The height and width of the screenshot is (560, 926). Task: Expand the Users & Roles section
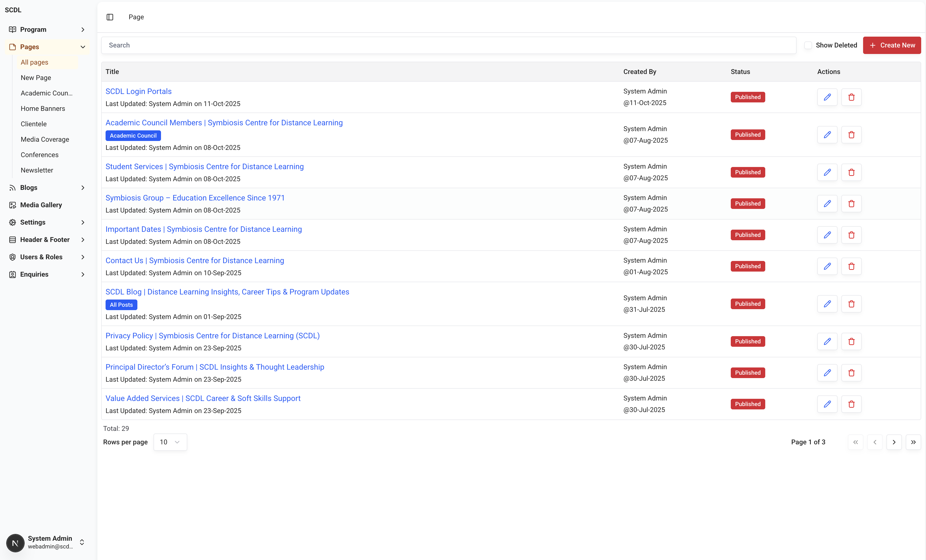click(x=47, y=257)
